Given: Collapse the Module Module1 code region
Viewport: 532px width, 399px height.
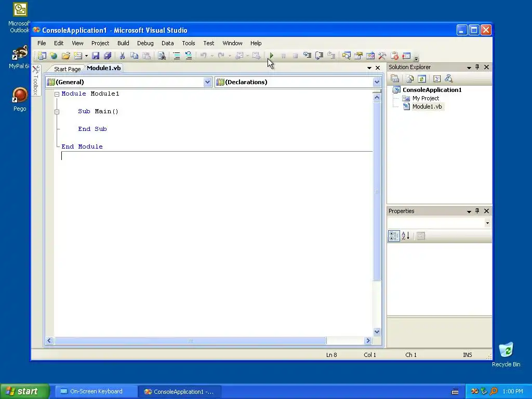Looking at the screenshot, I should (x=57, y=95).
